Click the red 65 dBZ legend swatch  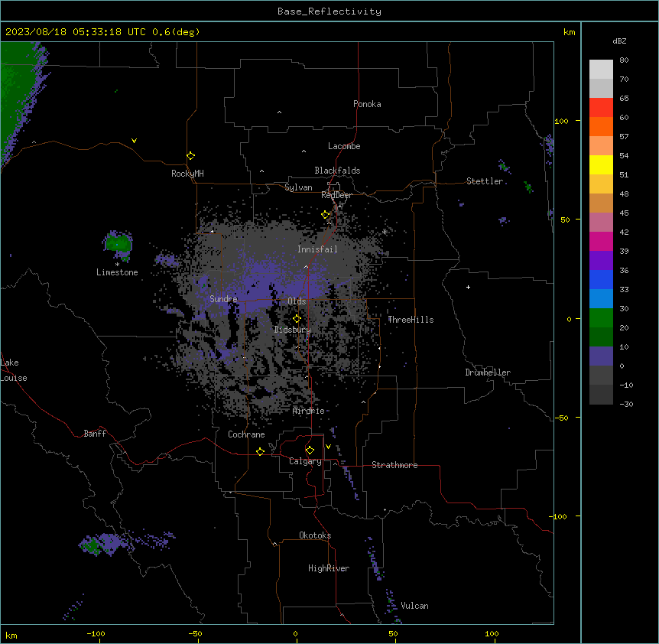601,108
